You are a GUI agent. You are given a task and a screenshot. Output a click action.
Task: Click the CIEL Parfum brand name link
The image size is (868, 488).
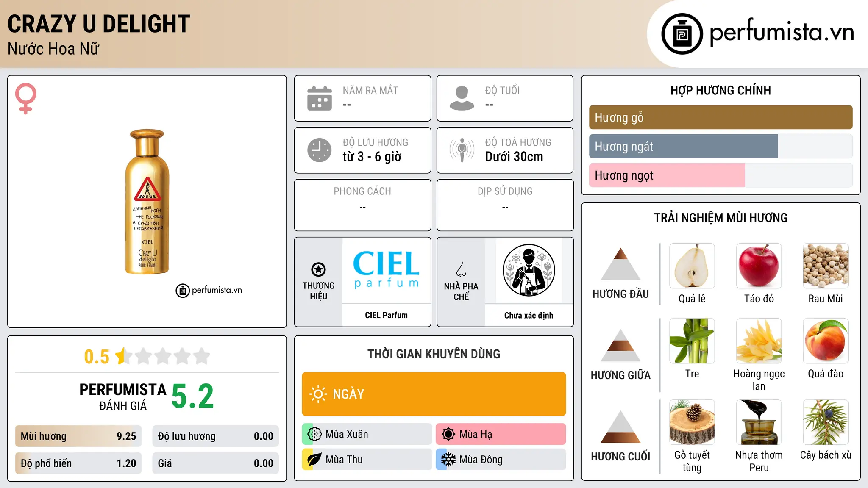[386, 315]
